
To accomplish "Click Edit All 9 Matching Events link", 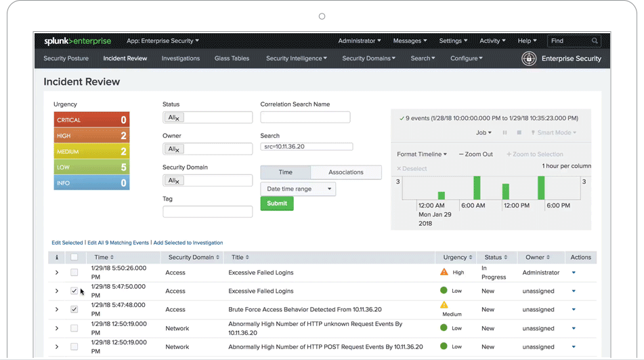I will [118, 243].
